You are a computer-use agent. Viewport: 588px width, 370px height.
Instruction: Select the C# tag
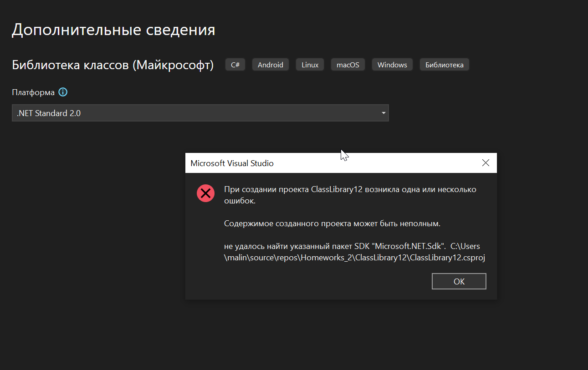[235, 65]
